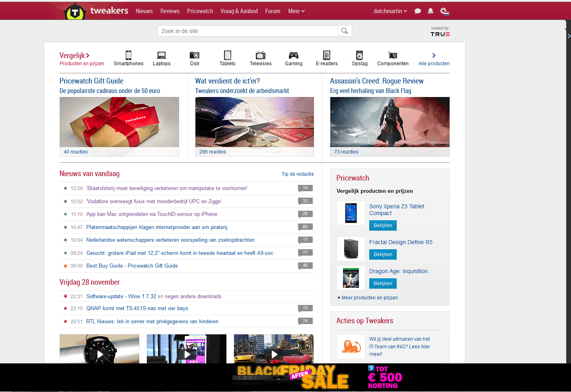This screenshot has width=571, height=392.
Task: Open the notifications bell icon
Action: tap(431, 11)
